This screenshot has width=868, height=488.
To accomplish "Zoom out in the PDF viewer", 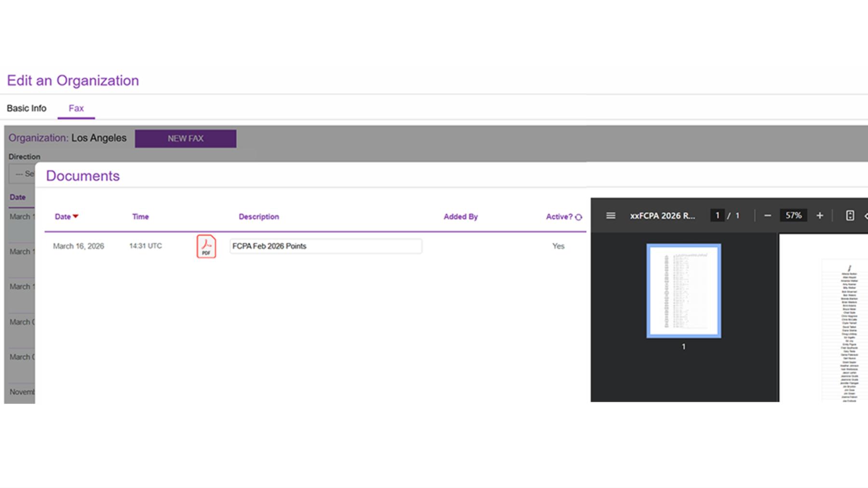I will tap(768, 215).
